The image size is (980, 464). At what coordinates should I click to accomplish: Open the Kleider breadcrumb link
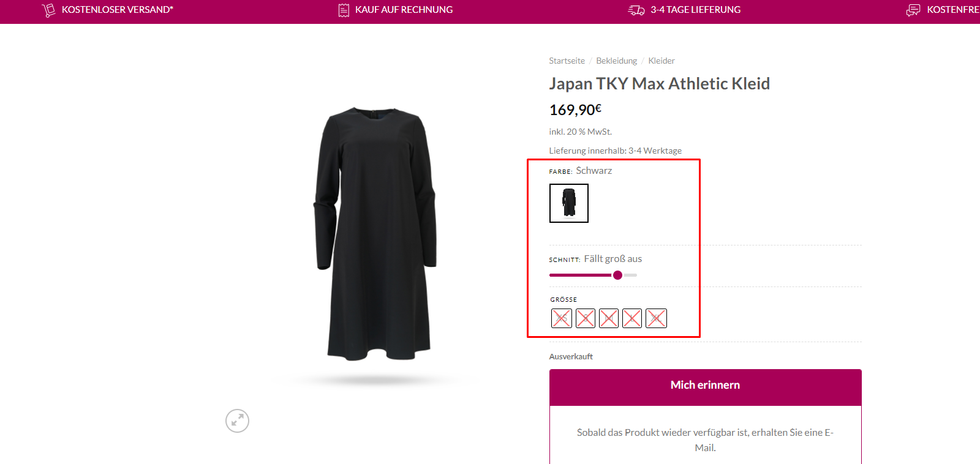661,61
